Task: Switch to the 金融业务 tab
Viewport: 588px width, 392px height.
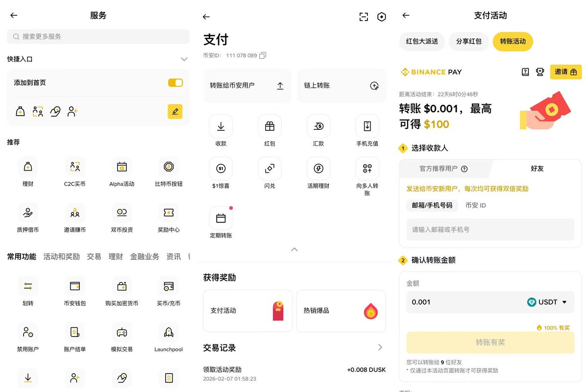Action: tap(145, 257)
